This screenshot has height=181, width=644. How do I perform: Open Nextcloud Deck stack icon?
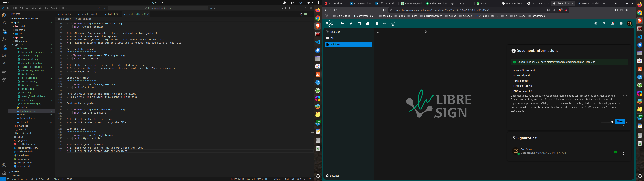click(x=368, y=24)
